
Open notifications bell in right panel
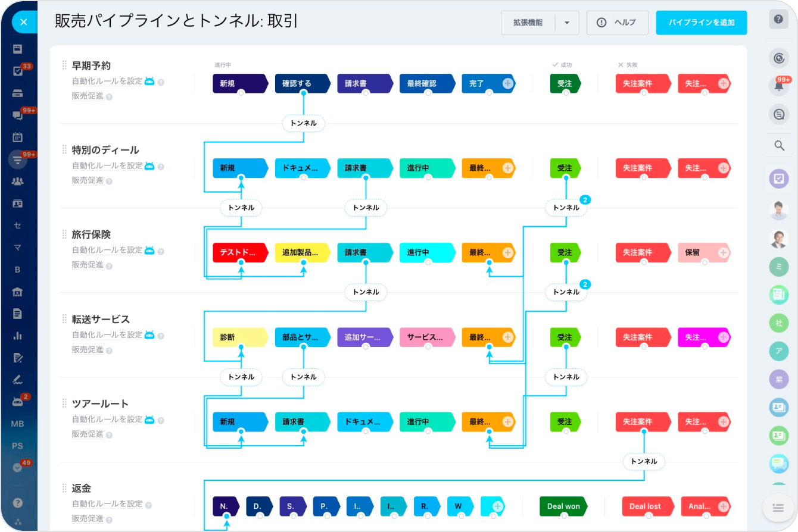[778, 86]
